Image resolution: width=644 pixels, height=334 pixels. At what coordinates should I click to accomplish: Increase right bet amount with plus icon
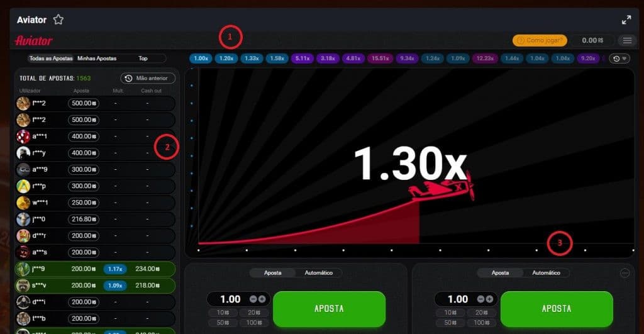(489, 299)
